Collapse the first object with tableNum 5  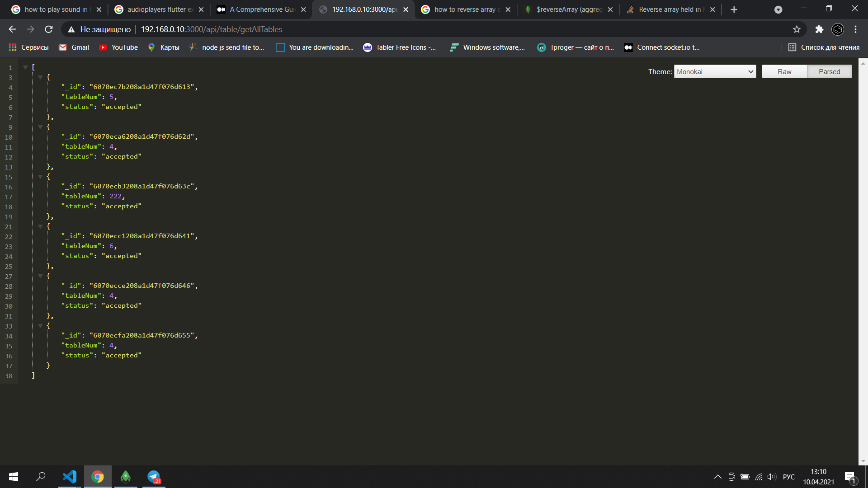coord(40,77)
